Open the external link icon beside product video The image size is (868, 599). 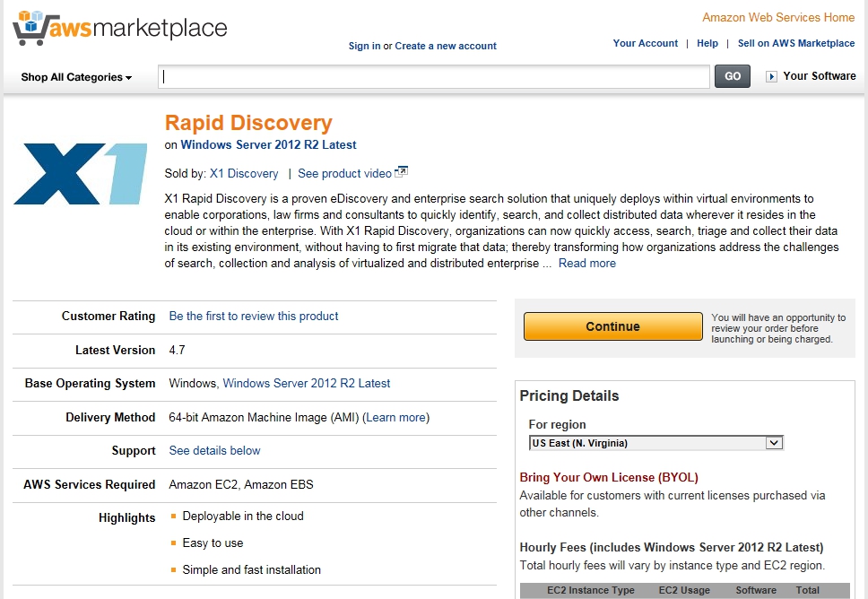[402, 172]
